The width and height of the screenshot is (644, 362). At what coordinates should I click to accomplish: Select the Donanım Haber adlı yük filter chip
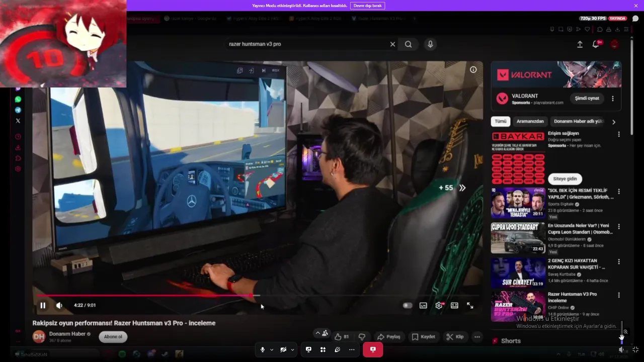point(578,121)
